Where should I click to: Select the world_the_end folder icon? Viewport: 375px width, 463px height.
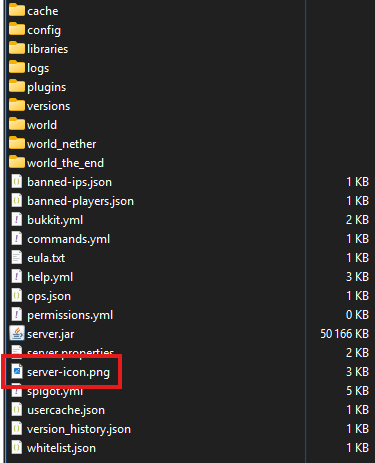click(17, 162)
